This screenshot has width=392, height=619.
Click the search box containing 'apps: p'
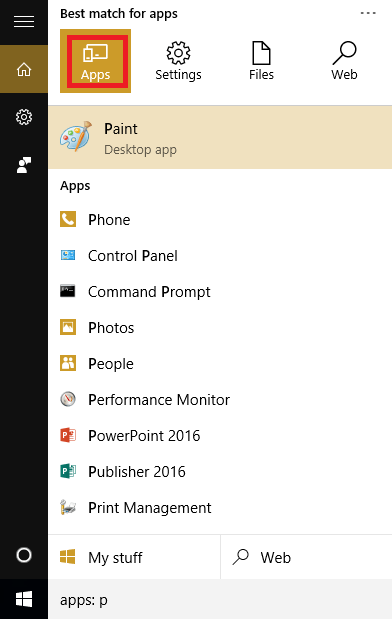(x=220, y=600)
